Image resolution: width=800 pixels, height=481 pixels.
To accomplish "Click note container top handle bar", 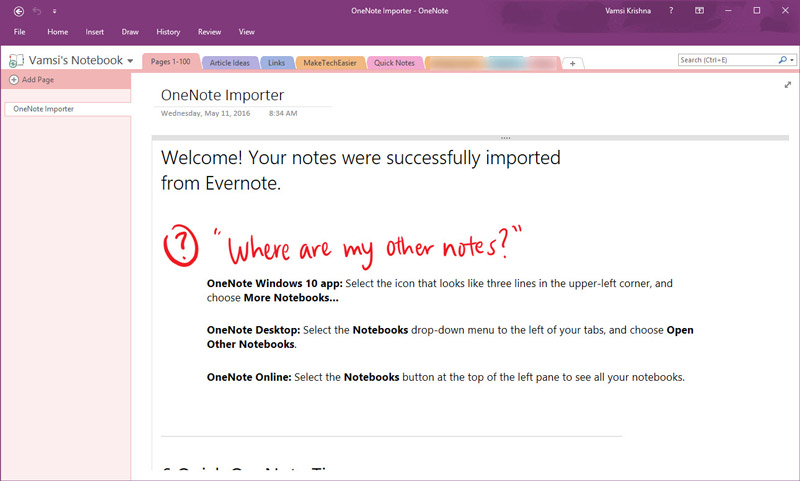I will coord(470,138).
